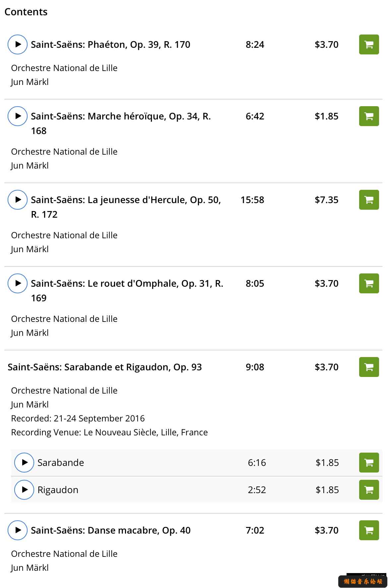Play Le rouet d'Omphale preview
388x588 pixels.
click(x=18, y=283)
